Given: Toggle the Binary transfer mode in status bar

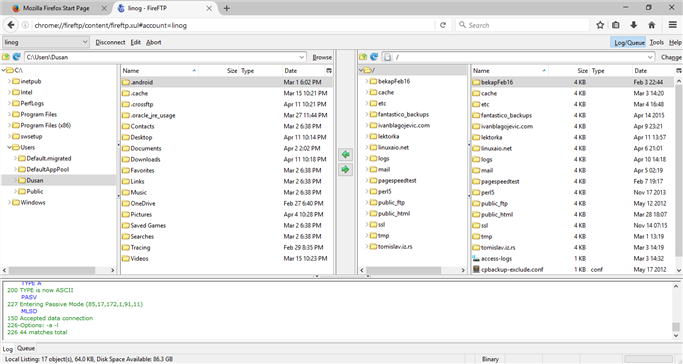Looking at the screenshot, I should click(490, 359).
